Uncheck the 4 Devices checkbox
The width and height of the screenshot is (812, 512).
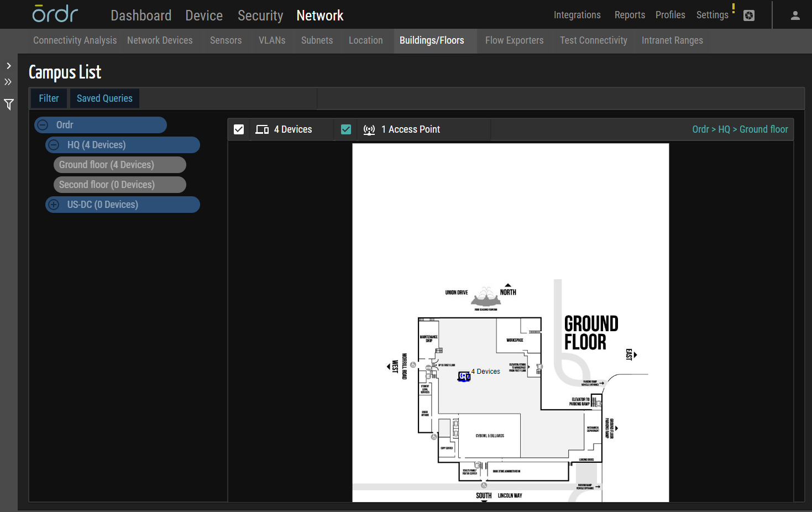pyautogui.click(x=239, y=129)
